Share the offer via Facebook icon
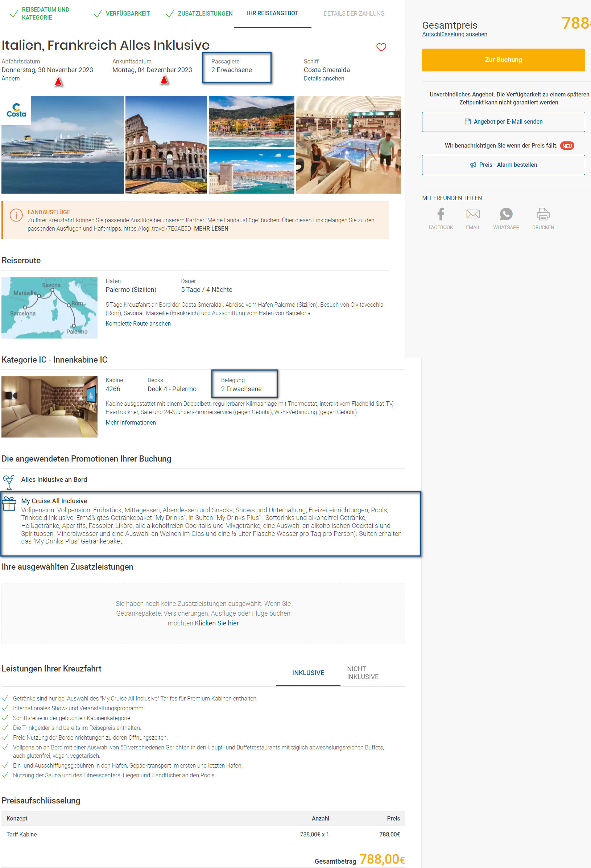 coord(441,214)
